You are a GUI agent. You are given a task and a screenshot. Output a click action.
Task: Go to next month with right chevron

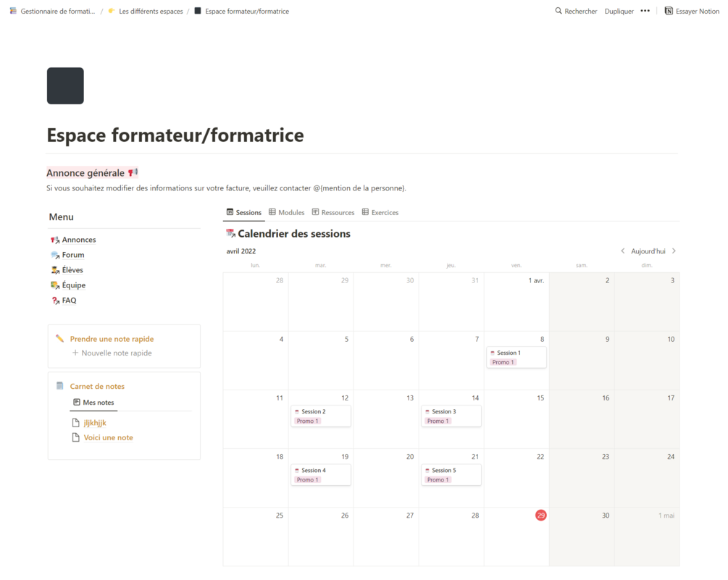pos(674,251)
